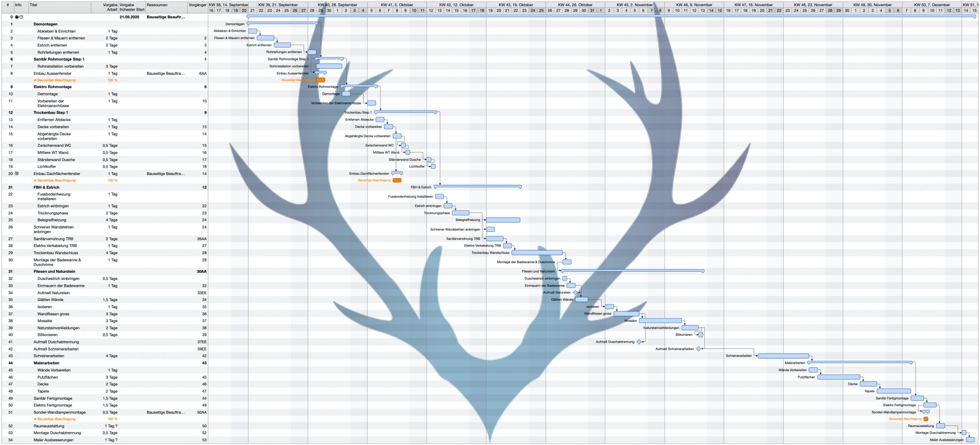Click the Belegreifheizung Gantt bar
980x445 pixels.
(503, 220)
